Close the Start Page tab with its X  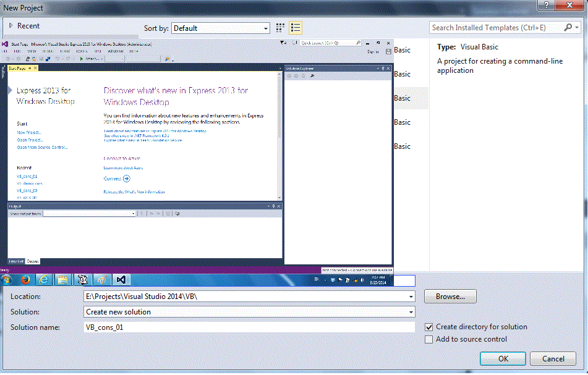(x=35, y=68)
